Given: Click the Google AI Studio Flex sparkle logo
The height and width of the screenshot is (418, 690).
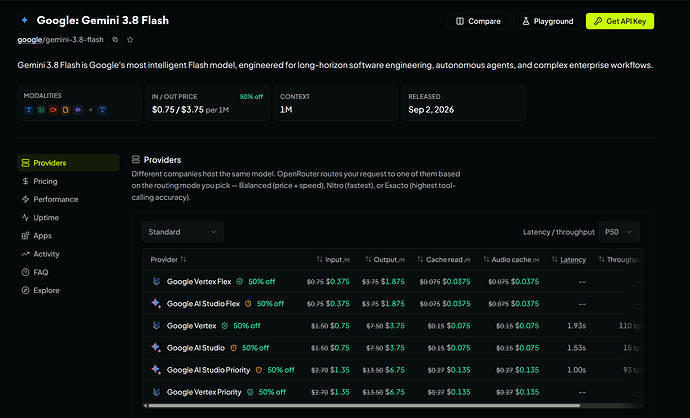Looking at the screenshot, I should (156, 303).
